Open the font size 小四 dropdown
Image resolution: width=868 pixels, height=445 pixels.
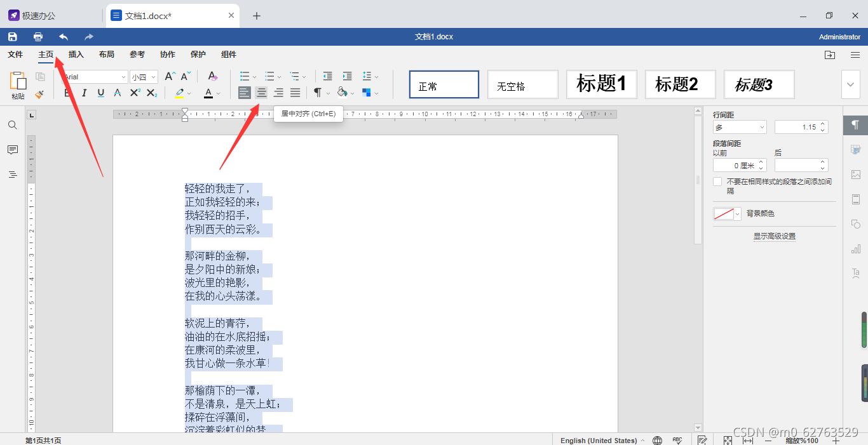pos(154,77)
